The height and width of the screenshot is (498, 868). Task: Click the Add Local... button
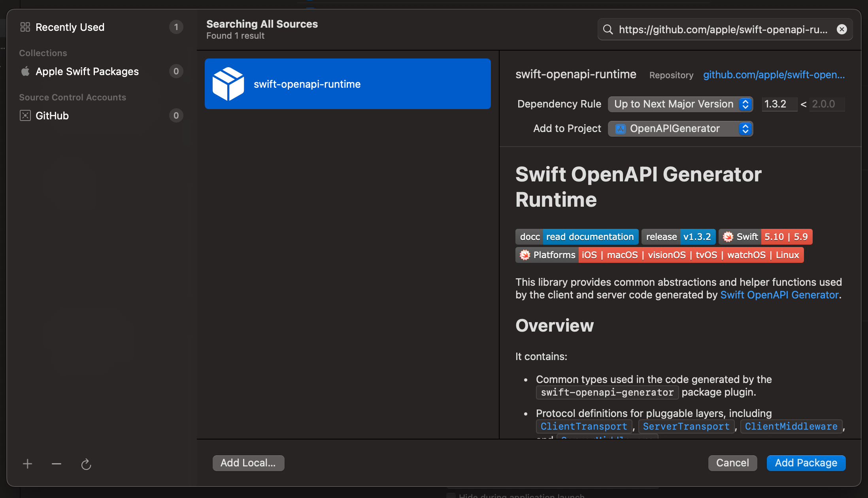tap(248, 463)
